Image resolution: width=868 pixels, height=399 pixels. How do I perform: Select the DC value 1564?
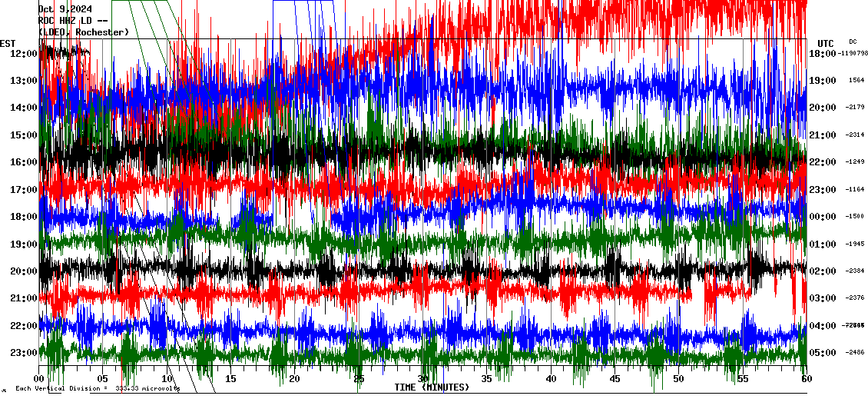coord(856,81)
